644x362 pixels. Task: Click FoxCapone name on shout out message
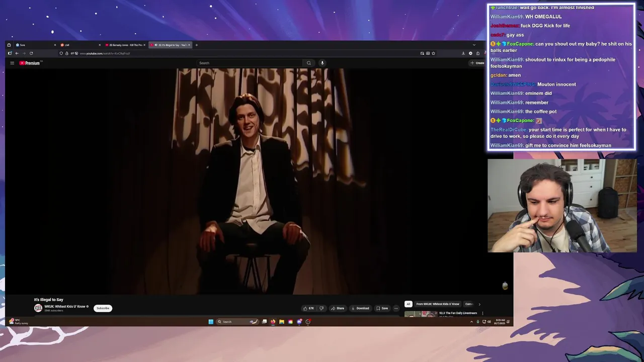[x=520, y=44]
